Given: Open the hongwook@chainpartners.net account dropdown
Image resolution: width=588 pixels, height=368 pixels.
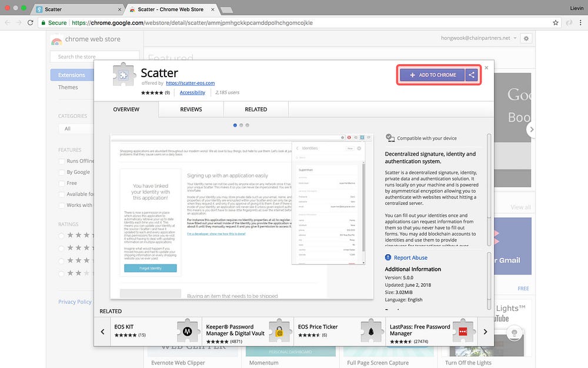Looking at the screenshot, I should tap(479, 38).
